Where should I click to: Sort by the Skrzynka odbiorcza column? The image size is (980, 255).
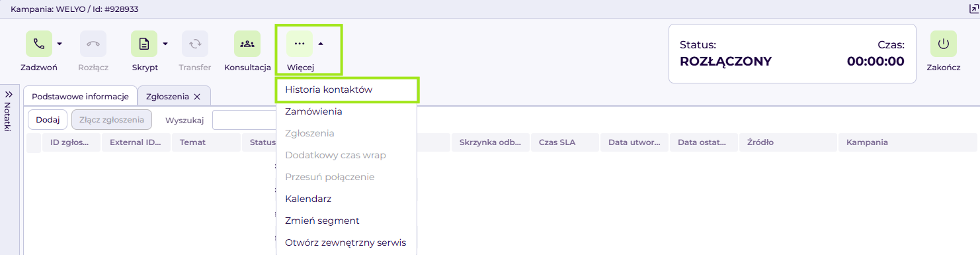click(x=491, y=142)
